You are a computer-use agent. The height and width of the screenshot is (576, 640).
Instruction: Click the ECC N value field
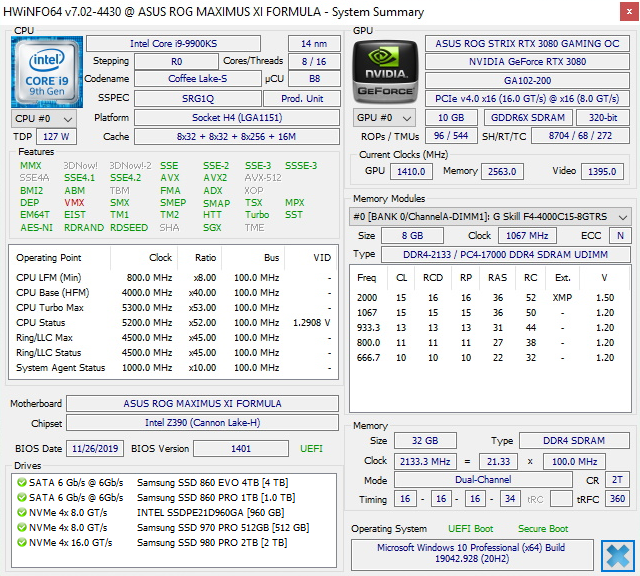pos(620,236)
